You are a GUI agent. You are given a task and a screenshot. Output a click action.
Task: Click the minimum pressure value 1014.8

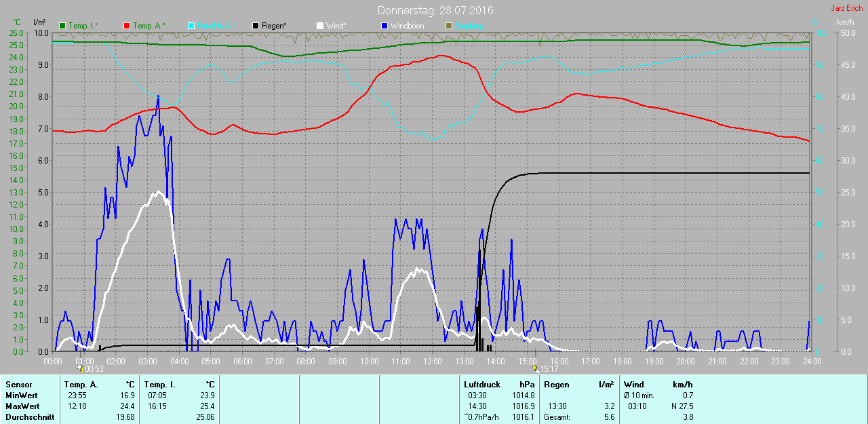pyautogui.click(x=522, y=396)
